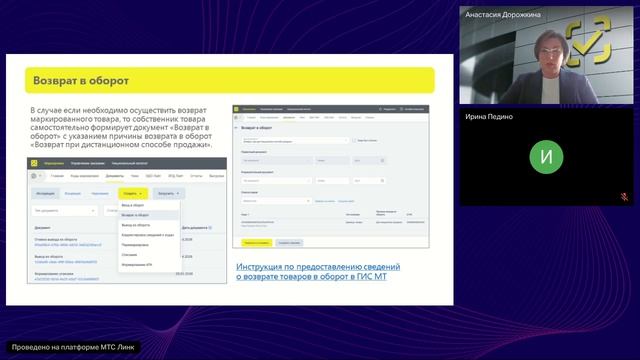Open the yellow Создать dropdown button
Viewport: 640px width, 360px height.
(x=133, y=193)
